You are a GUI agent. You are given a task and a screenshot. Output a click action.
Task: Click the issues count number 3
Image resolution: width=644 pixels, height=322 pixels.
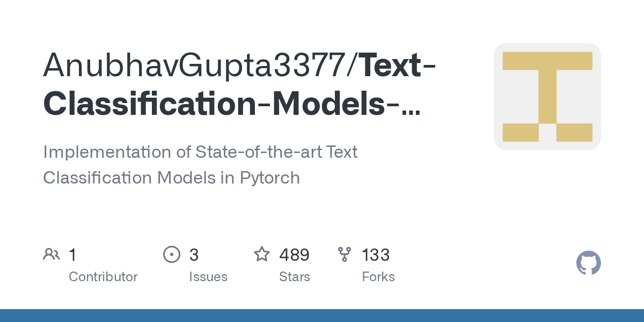[x=194, y=255]
